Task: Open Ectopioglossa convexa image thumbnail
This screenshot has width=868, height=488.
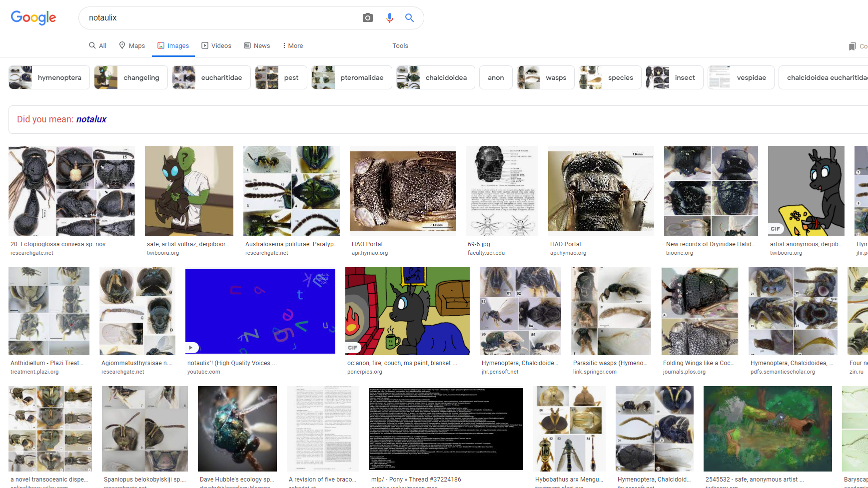Action: [71, 191]
